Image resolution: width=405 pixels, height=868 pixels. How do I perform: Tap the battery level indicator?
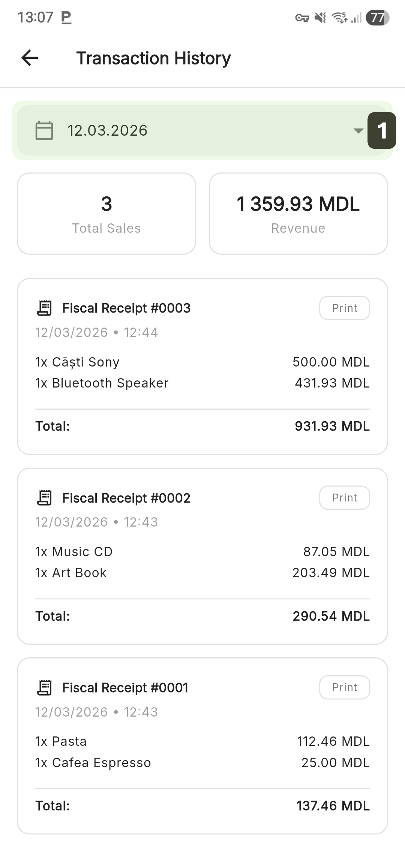click(377, 18)
